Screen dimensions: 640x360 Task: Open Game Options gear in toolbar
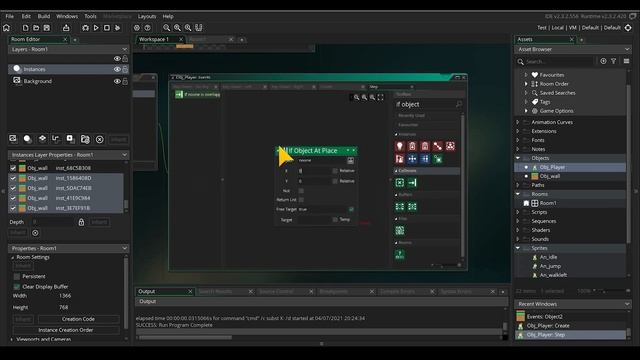[137, 28]
